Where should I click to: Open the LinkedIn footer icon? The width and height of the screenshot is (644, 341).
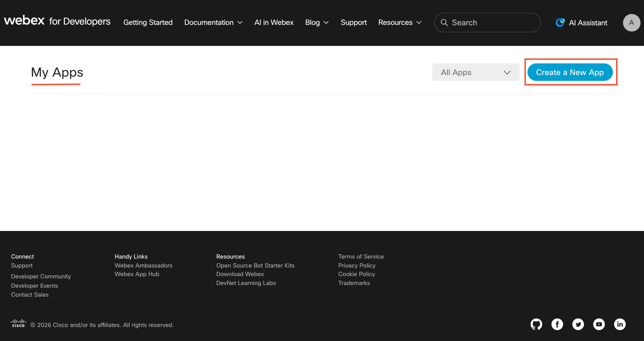coord(620,324)
